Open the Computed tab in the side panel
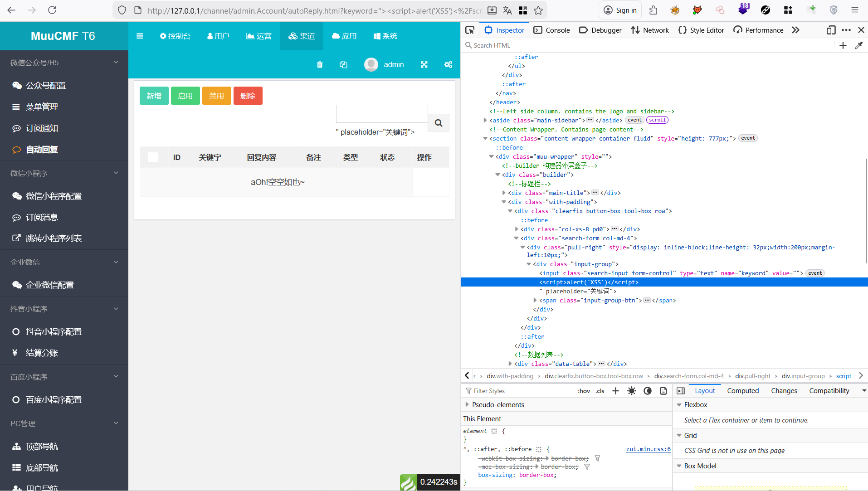 pos(742,391)
